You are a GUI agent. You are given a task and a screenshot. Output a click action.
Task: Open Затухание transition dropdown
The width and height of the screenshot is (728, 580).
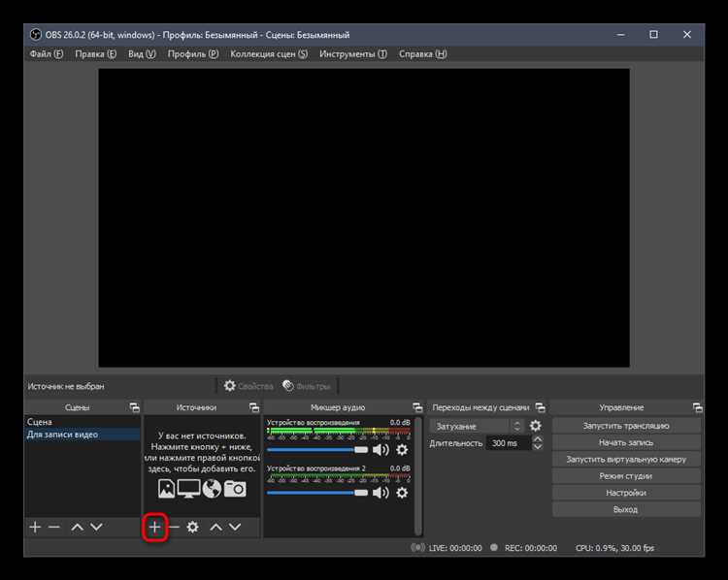(477, 426)
